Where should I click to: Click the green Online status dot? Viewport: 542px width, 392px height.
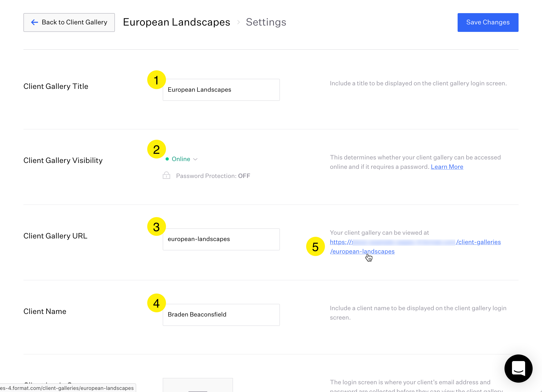click(x=167, y=159)
